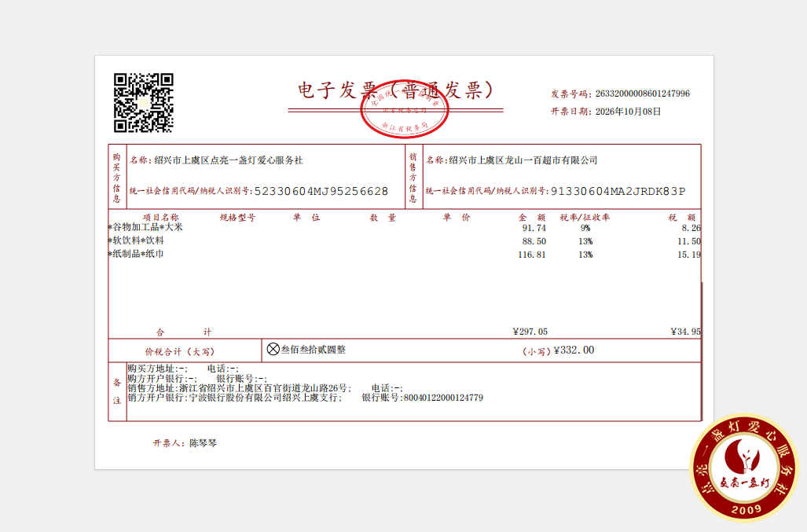Click the issuer name 陈琴琴
The image size is (807, 532).
tap(204, 443)
